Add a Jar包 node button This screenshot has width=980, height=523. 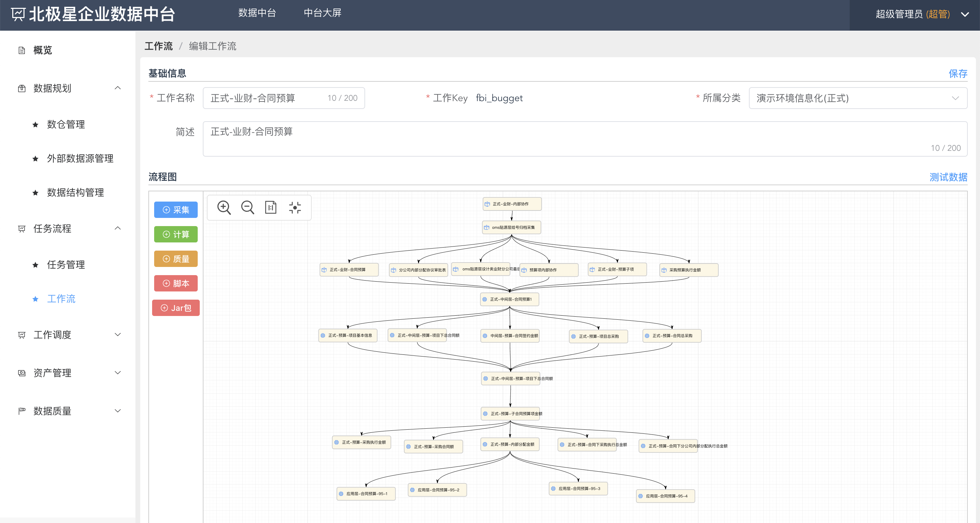click(x=176, y=308)
